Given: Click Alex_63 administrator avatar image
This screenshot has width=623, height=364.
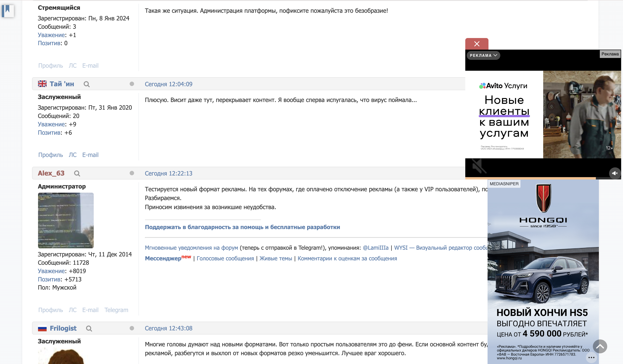Looking at the screenshot, I should [x=66, y=220].
